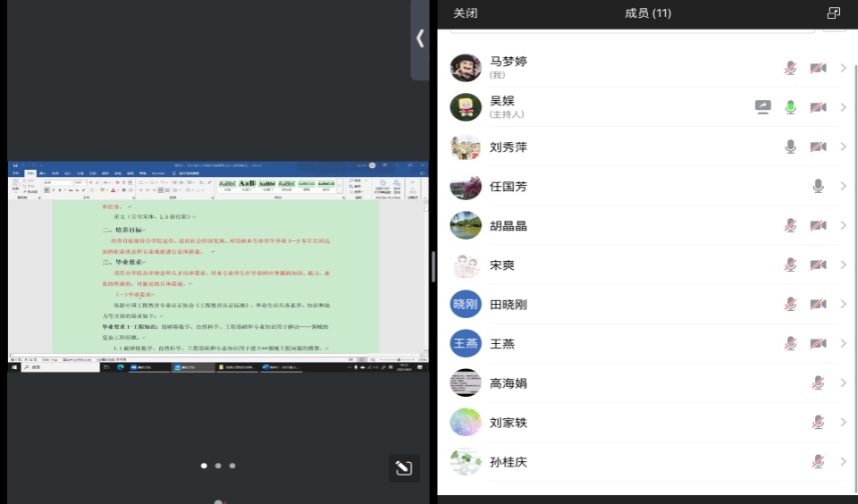This screenshot has width=858, height=504.
Task: Click Bold button in shared Word ribbon
Action: [46, 189]
